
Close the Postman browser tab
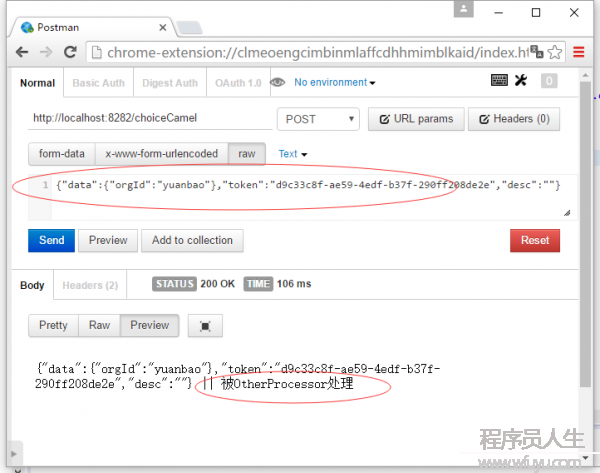(x=163, y=28)
